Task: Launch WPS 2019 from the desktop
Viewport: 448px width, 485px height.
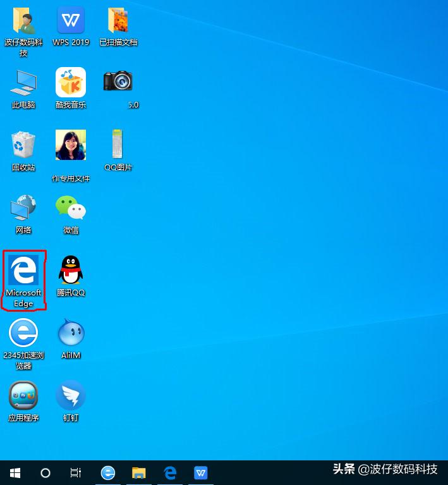Action: 71,20
